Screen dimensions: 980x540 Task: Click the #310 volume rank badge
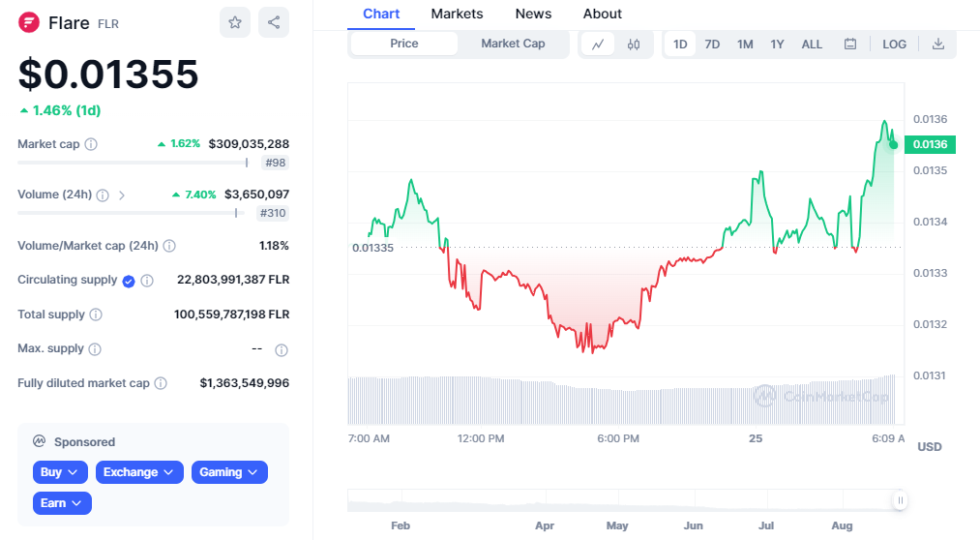click(x=273, y=213)
